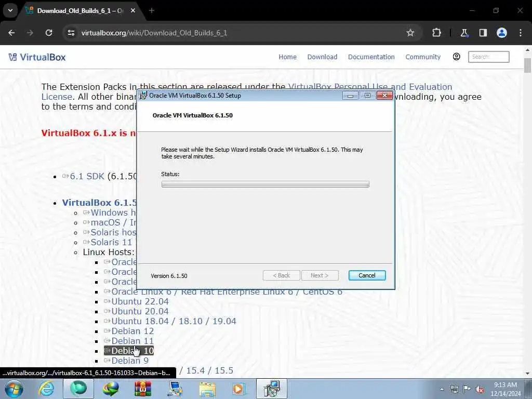Image resolution: width=532 pixels, height=399 pixels.
Task: Open Chrome Labs flask icon
Action: tap(464, 33)
